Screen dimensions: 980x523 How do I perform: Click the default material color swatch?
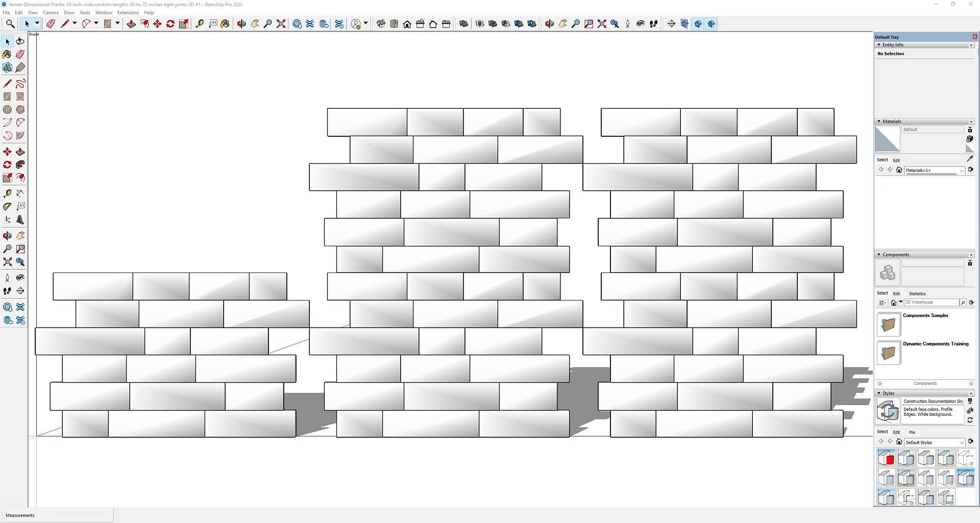click(x=887, y=139)
